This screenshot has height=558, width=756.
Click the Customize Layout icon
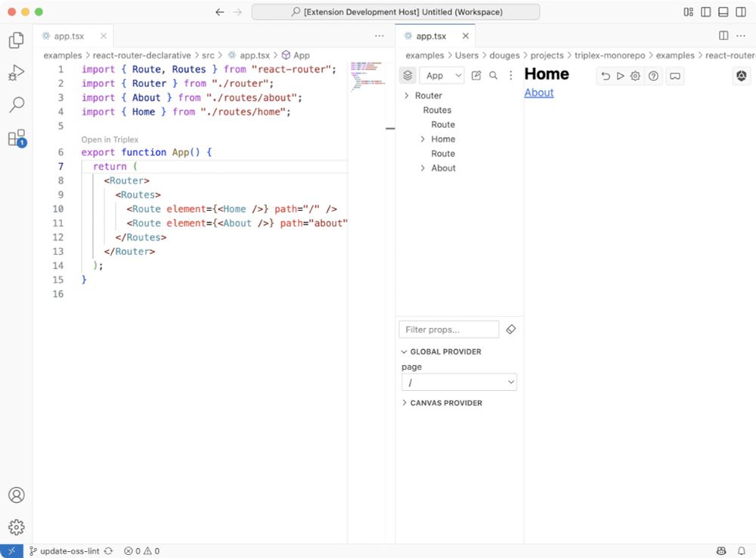coord(688,12)
